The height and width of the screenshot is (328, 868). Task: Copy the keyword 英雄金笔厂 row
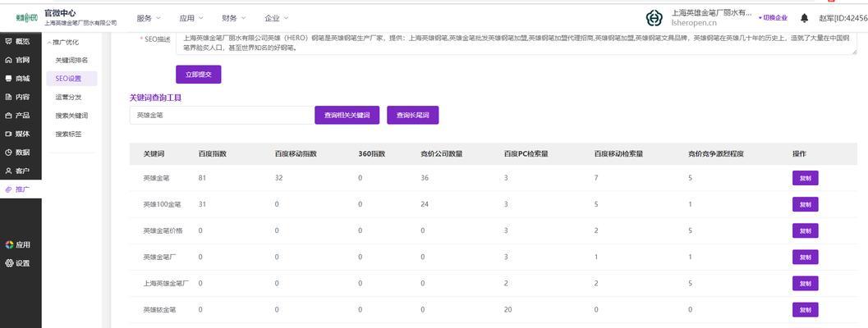click(x=805, y=257)
